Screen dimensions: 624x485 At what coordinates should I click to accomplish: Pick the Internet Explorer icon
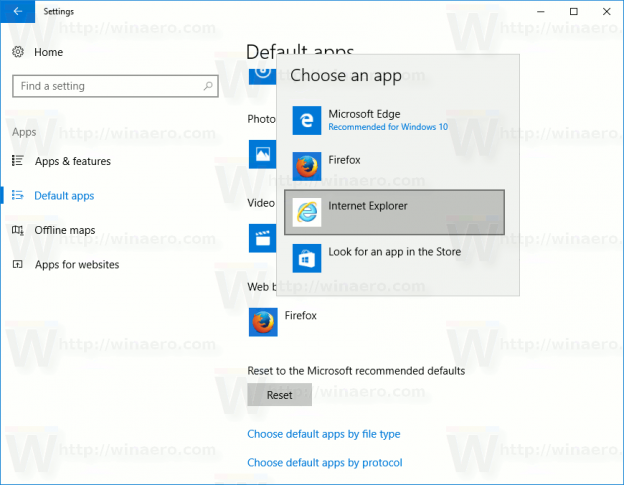(x=306, y=212)
